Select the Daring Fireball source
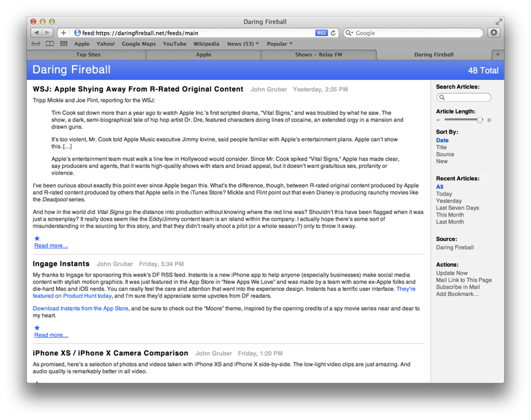Screen dimensions: 531x420 tap(455, 247)
